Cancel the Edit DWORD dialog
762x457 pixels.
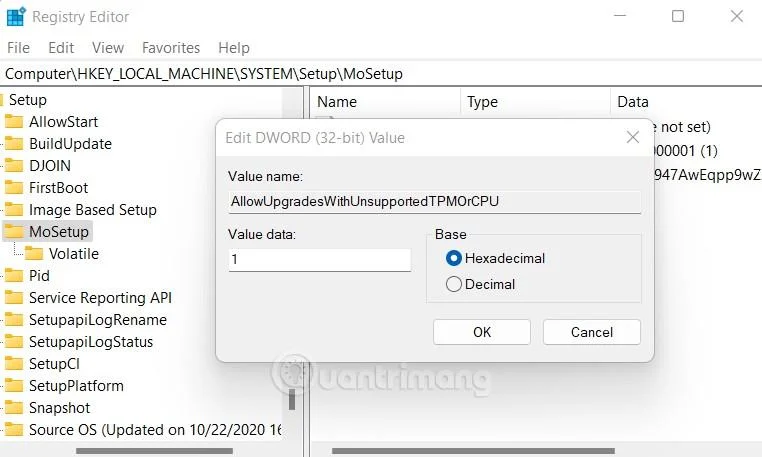(x=592, y=332)
